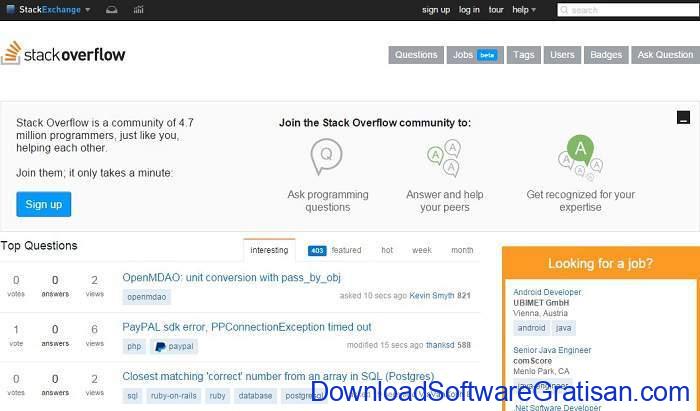Open the achievements bar-chart icon

(138, 10)
